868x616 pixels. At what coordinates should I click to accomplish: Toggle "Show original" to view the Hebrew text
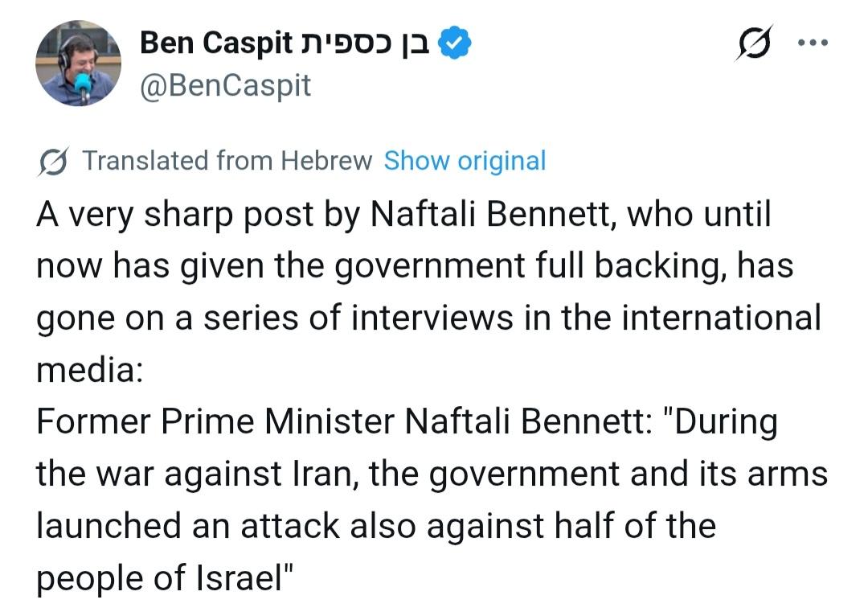[465, 161]
